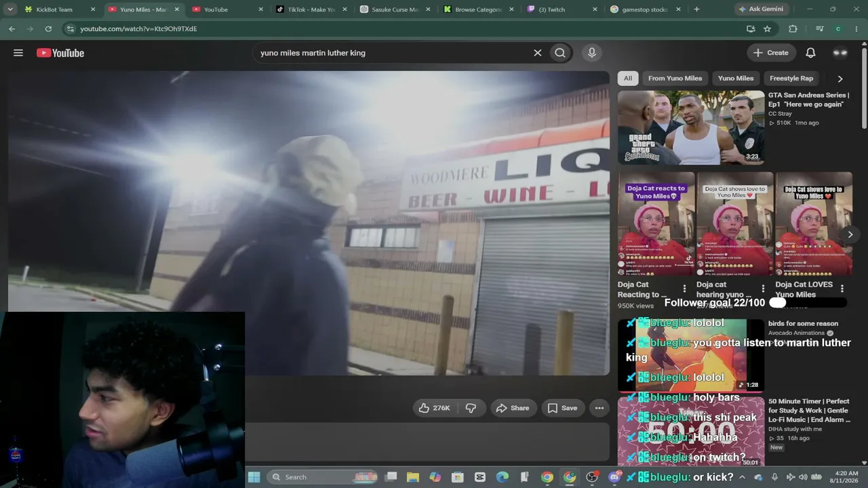
Task: Show more Shorts with the next arrow
Action: coord(850,235)
